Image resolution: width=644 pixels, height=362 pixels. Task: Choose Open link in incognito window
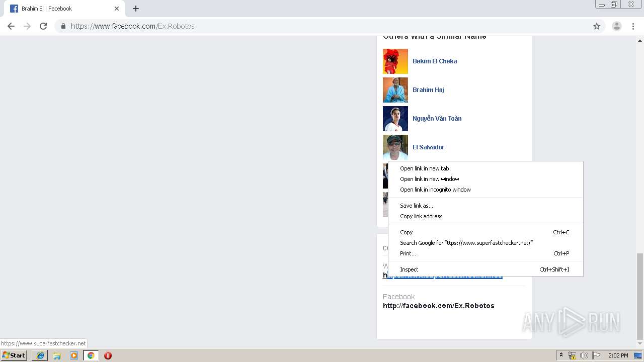pyautogui.click(x=486, y=190)
